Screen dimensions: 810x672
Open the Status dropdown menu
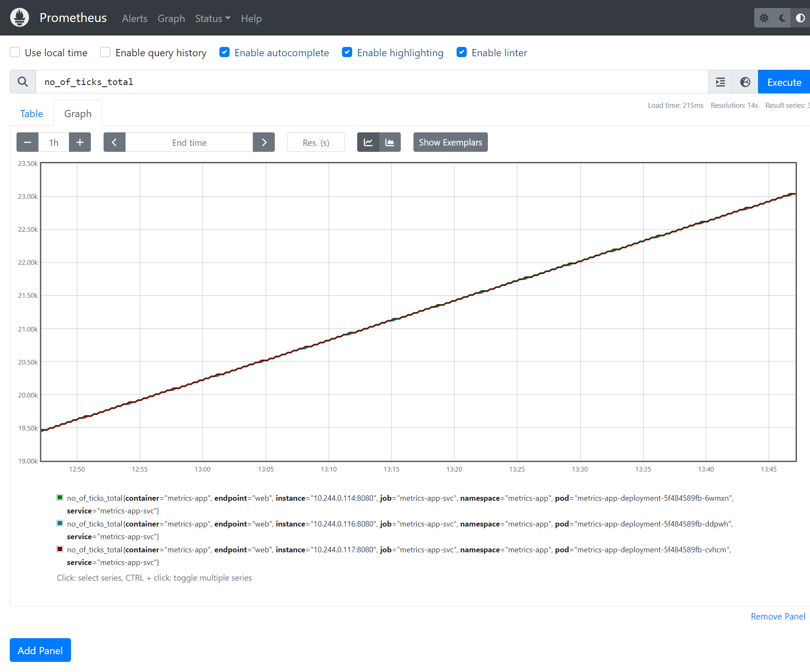[213, 19]
